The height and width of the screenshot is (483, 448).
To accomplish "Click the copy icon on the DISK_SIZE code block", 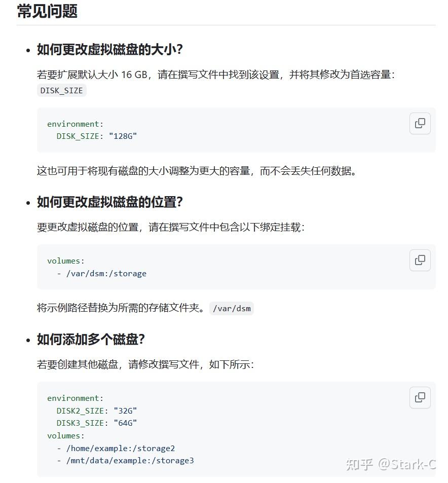I will [x=420, y=123].
